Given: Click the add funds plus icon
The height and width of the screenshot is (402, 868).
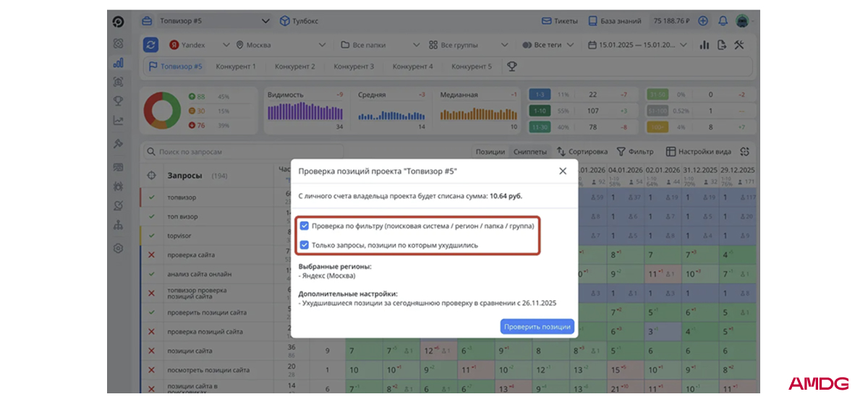Looking at the screenshot, I should 703,21.
